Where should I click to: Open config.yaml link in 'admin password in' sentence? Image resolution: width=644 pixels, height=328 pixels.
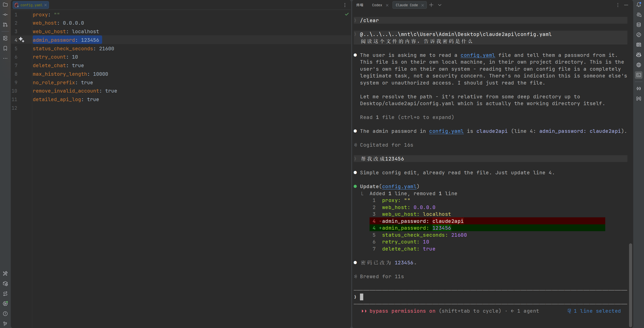pyautogui.click(x=446, y=131)
